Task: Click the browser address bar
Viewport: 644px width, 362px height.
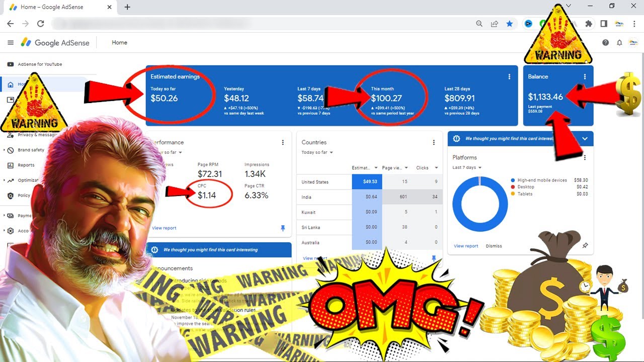Action: click(262, 24)
